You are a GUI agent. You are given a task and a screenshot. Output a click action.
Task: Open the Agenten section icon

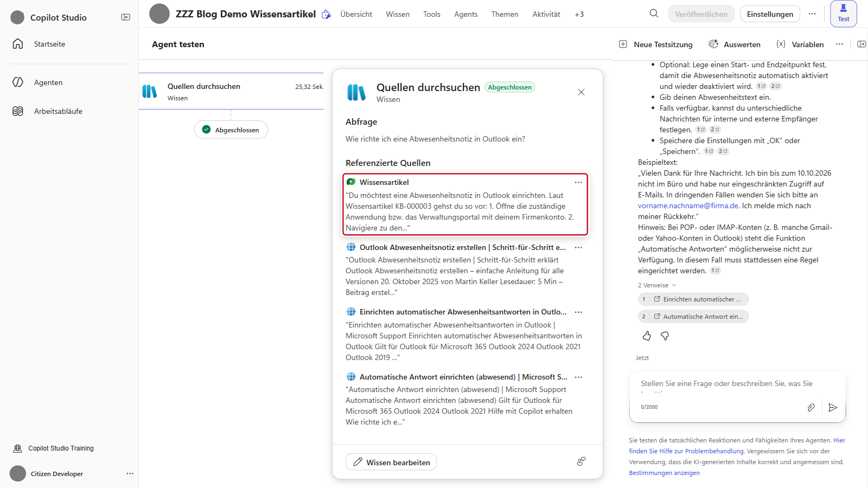18,82
